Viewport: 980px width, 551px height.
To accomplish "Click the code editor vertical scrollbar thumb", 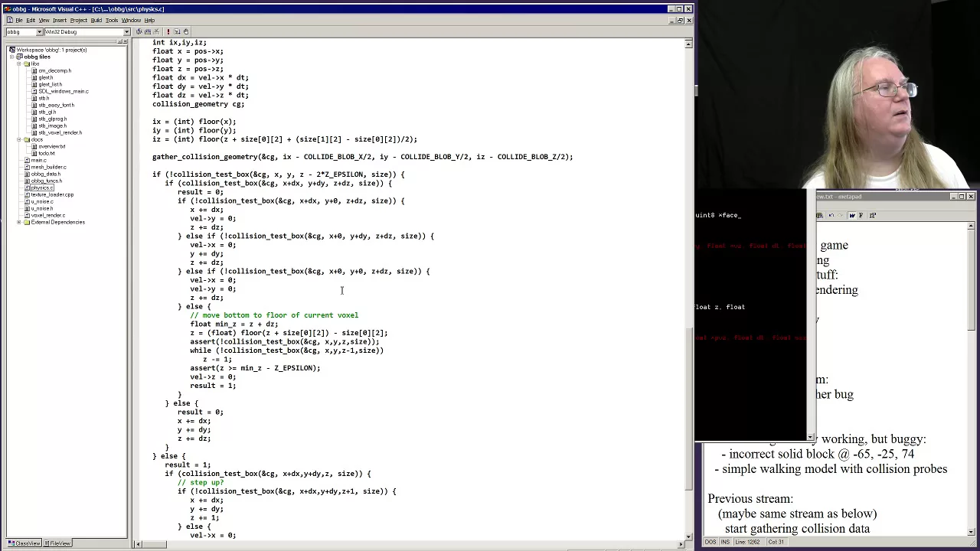I will [688, 409].
